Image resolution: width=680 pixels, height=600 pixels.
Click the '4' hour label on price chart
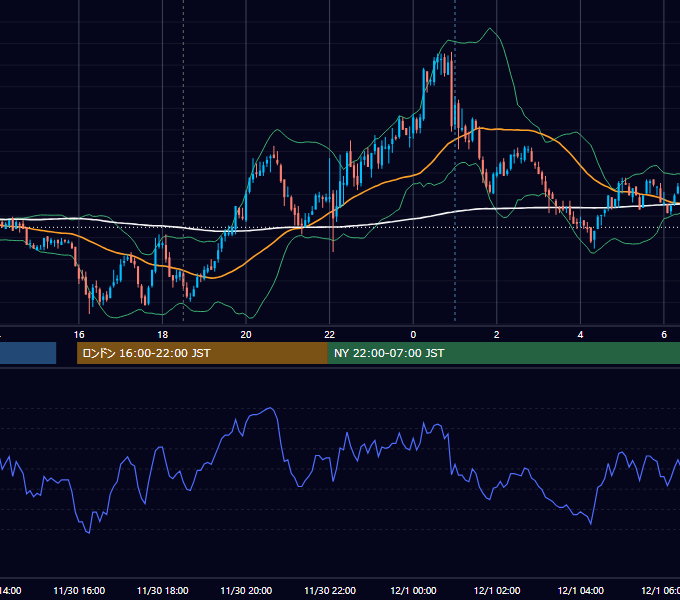(x=580, y=335)
